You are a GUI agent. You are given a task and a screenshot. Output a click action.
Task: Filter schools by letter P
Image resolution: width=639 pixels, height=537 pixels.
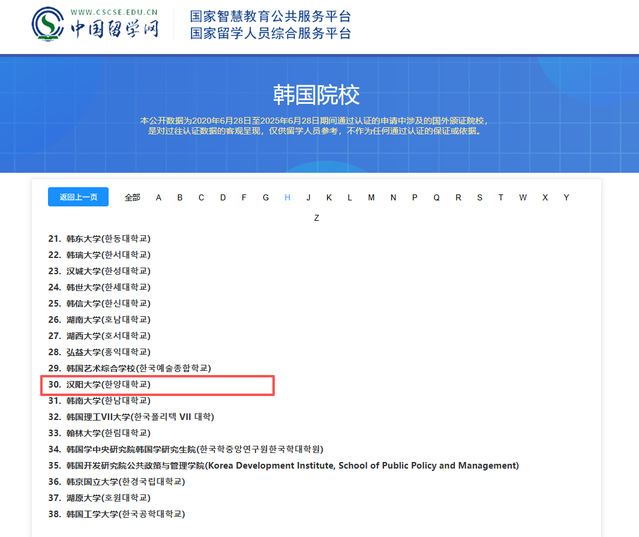tap(414, 198)
